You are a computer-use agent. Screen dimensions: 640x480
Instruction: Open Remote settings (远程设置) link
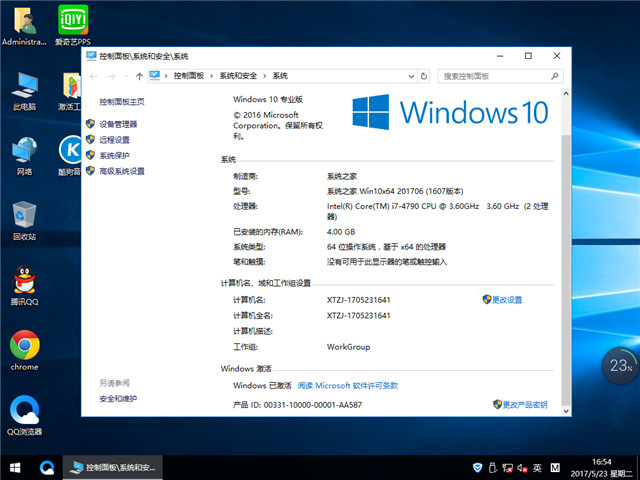coord(115,140)
